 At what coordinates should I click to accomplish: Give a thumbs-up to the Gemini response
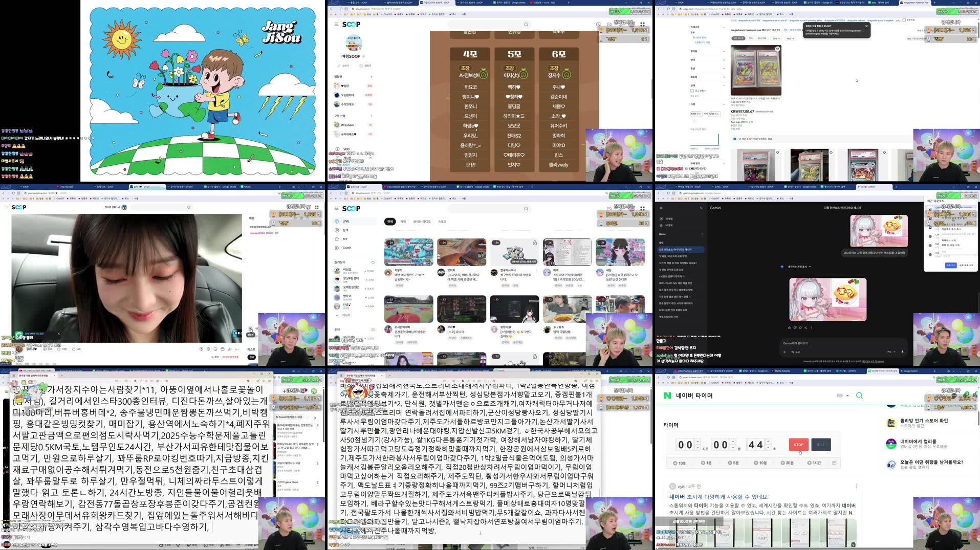click(790, 327)
